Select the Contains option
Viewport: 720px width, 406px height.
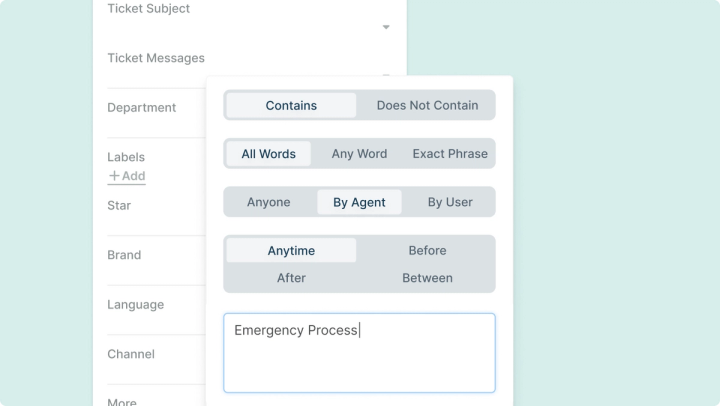(291, 105)
